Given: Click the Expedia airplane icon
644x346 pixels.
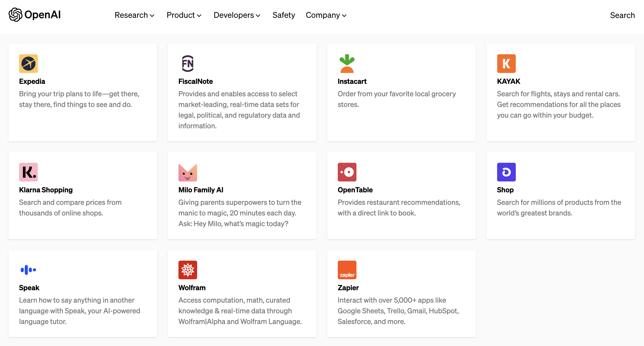Looking at the screenshot, I should coord(28,64).
